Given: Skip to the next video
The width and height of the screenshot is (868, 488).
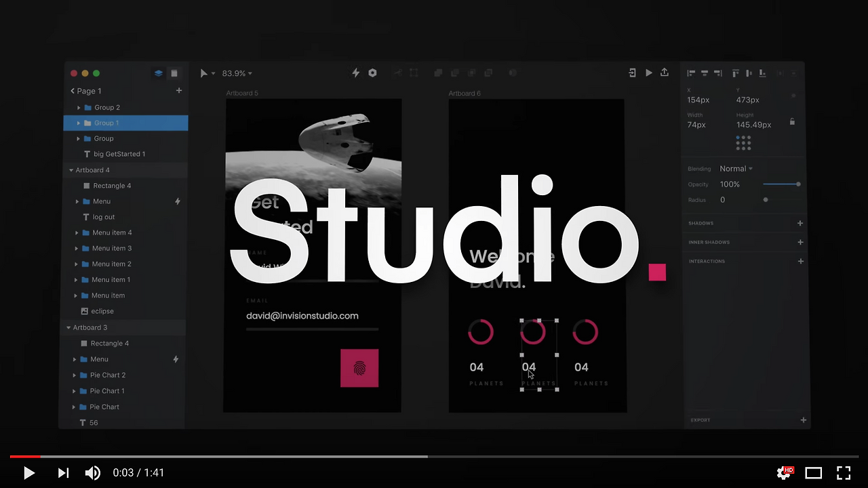Looking at the screenshot, I should pos(63,472).
